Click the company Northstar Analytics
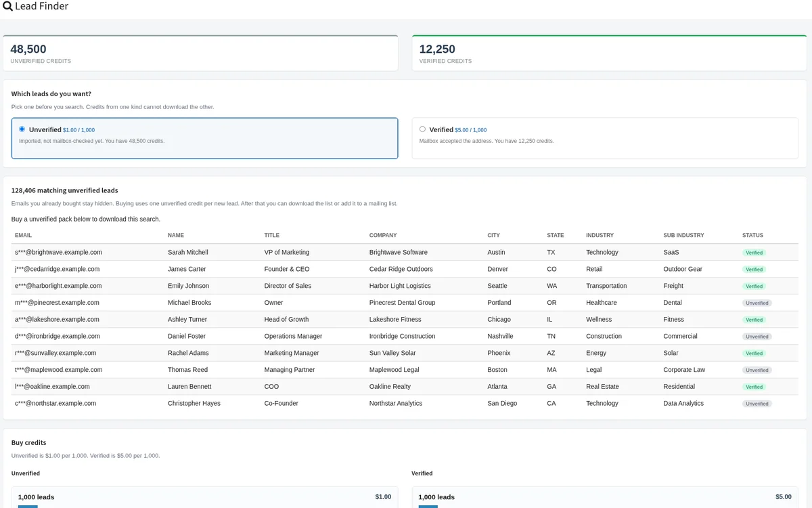812x508 pixels. (x=396, y=403)
